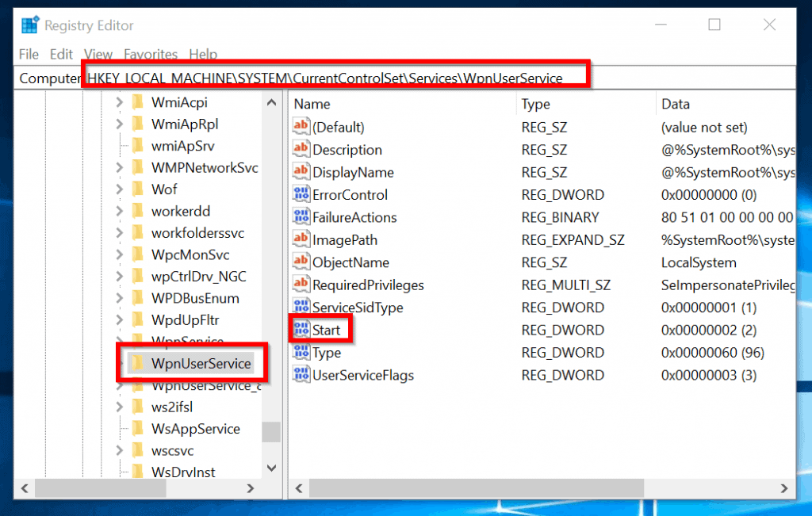Click the UserServiceFlags DWORD icon

(301, 373)
